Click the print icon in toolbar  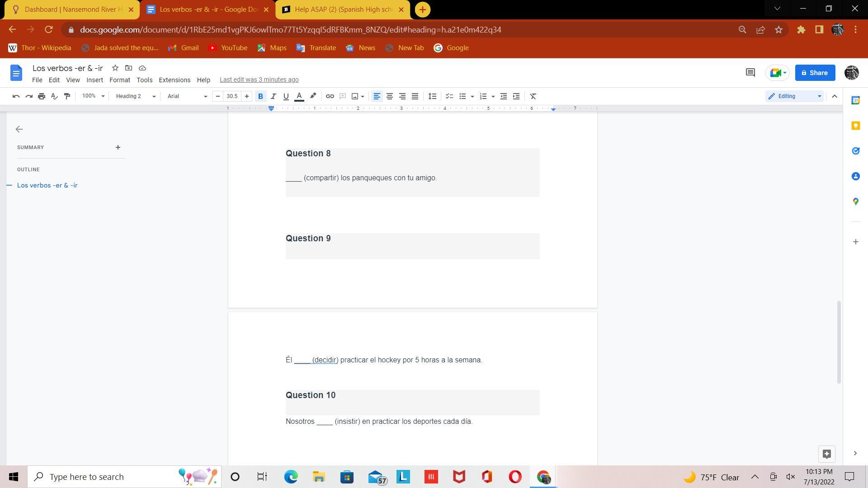pyautogui.click(x=42, y=96)
